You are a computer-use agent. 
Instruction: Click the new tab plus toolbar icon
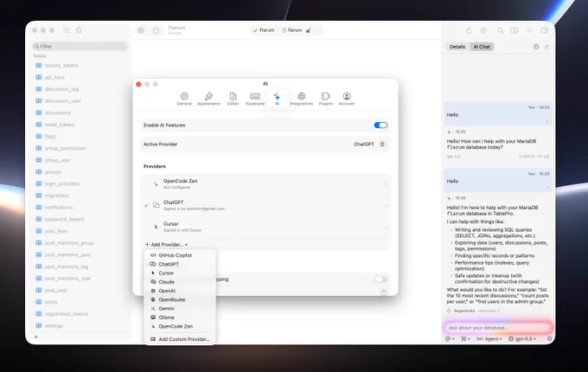pos(514,31)
